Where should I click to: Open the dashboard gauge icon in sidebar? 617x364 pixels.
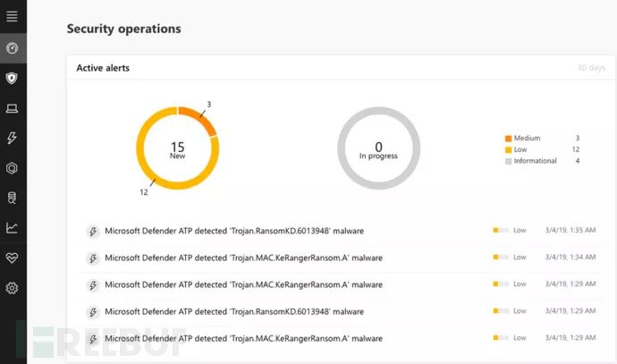(12, 47)
